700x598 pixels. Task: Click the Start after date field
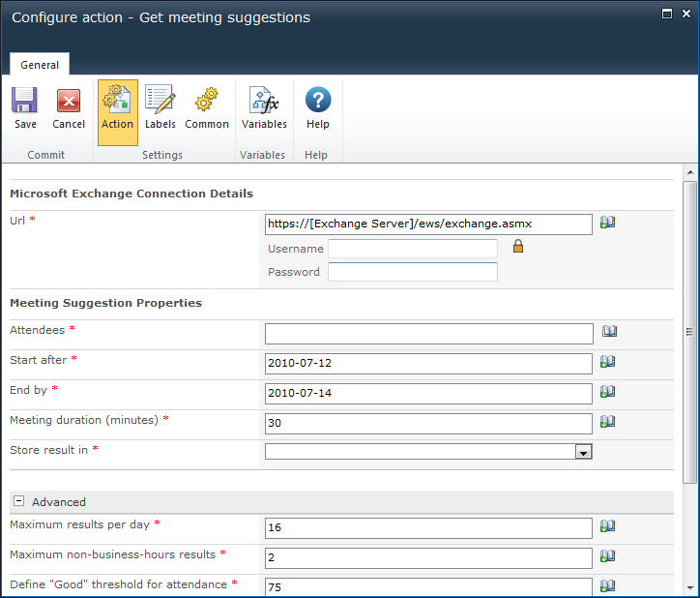point(428,364)
